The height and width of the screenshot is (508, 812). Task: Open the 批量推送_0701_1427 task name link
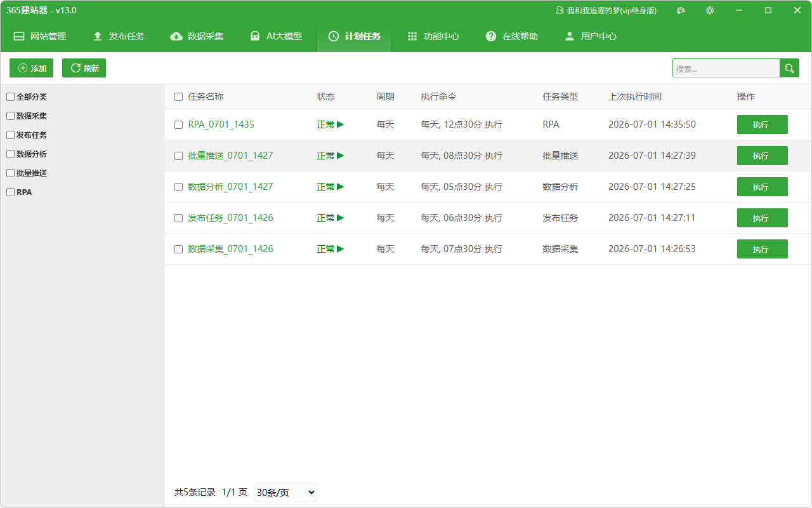point(230,156)
